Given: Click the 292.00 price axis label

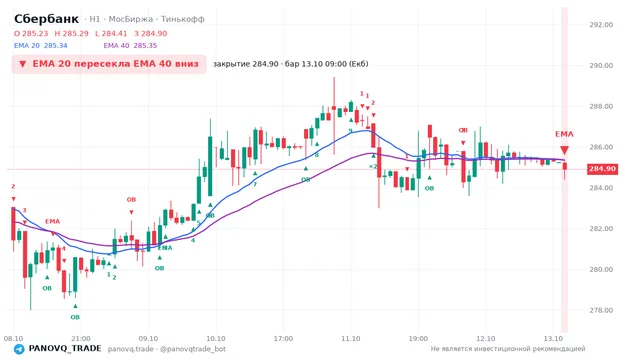Looking at the screenshot, I should click(x=601, y=24).
